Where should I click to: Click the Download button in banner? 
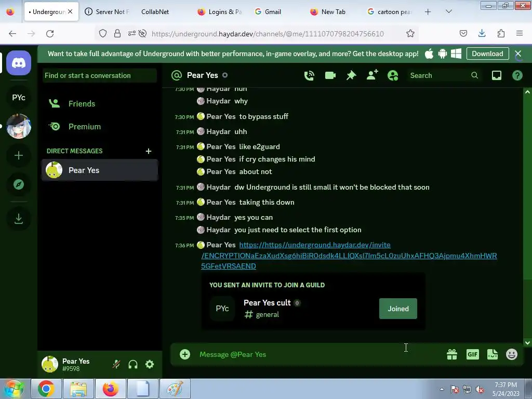pos(487,54)
